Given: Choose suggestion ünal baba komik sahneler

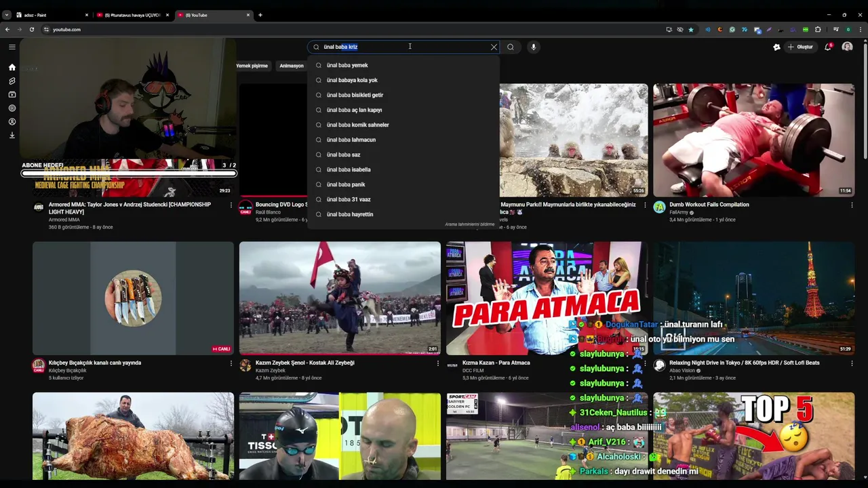Looking at the screenshot, I should click(x=403, y=125).
